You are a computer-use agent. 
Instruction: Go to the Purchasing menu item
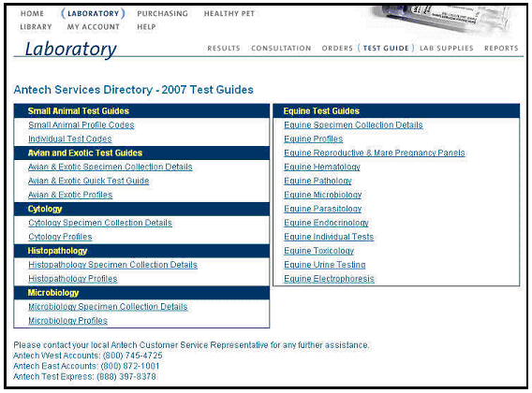click(163, 13)
